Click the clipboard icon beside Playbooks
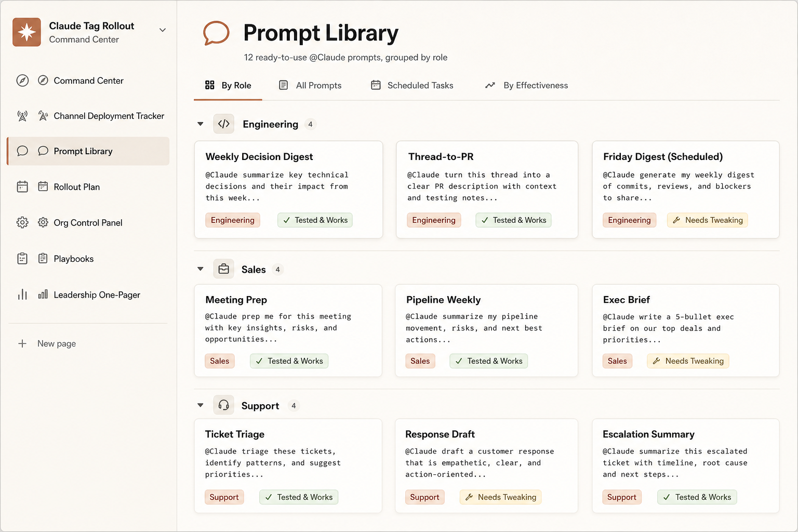The height and width of the screenshot is (532, 798). (x=43, y=258)
